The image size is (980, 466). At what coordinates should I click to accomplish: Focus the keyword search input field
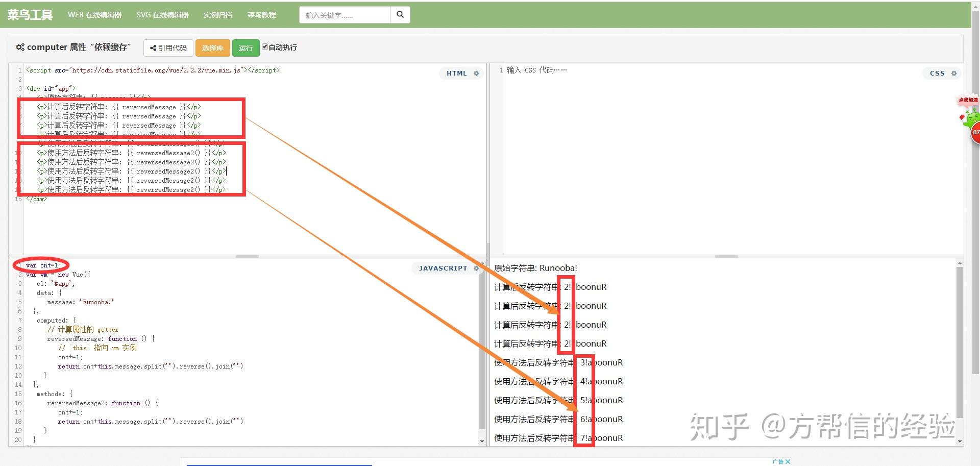click(x=345, y=15)
